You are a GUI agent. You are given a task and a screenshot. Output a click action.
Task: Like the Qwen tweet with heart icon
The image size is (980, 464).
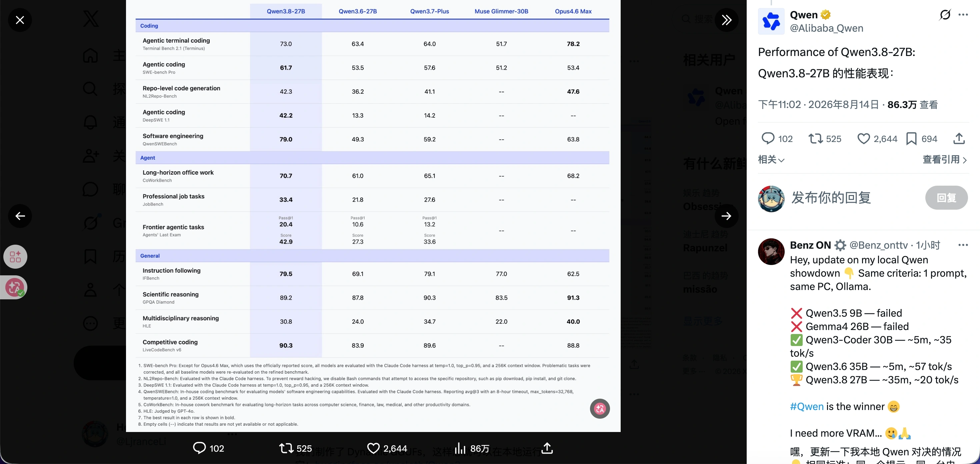coord(863,138)
